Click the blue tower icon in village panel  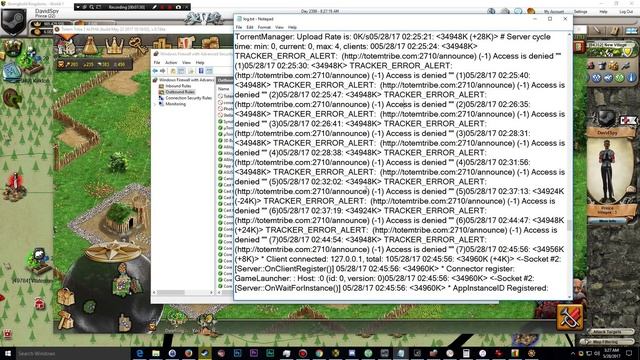tap(632, 78)
